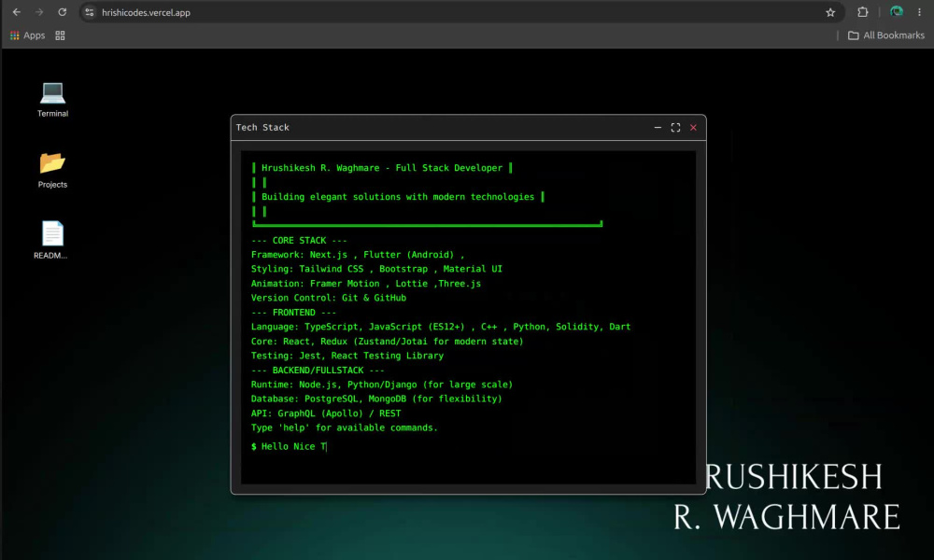The image size is (934, 560).
Task: Minimize the Tech Stack window
Action: 658,127
